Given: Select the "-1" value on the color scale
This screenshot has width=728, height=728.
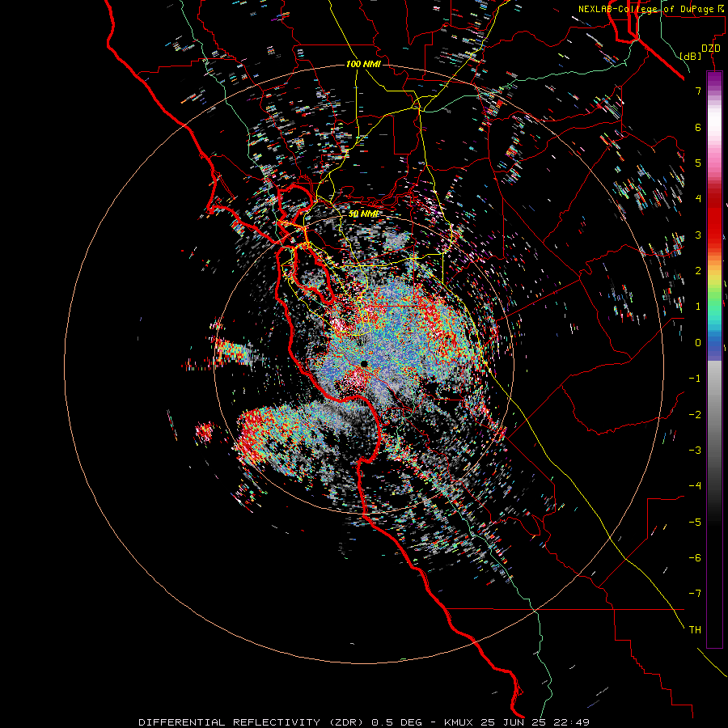Looking at the screenshot, I should click(695, 379).
